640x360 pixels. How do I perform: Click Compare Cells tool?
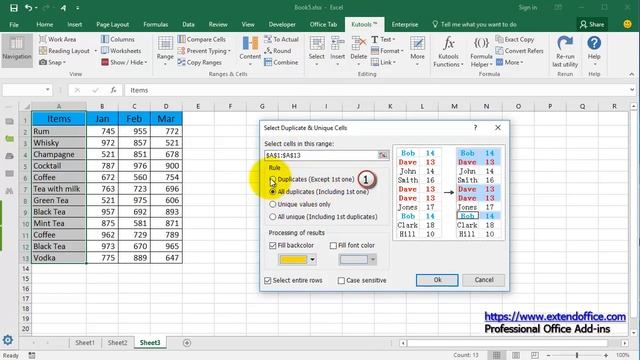coord(202,39)
